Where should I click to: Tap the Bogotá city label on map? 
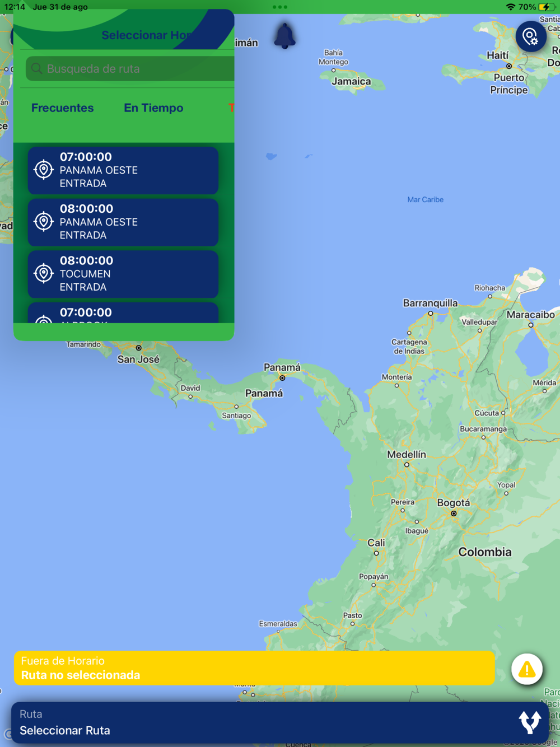[454, 502]
